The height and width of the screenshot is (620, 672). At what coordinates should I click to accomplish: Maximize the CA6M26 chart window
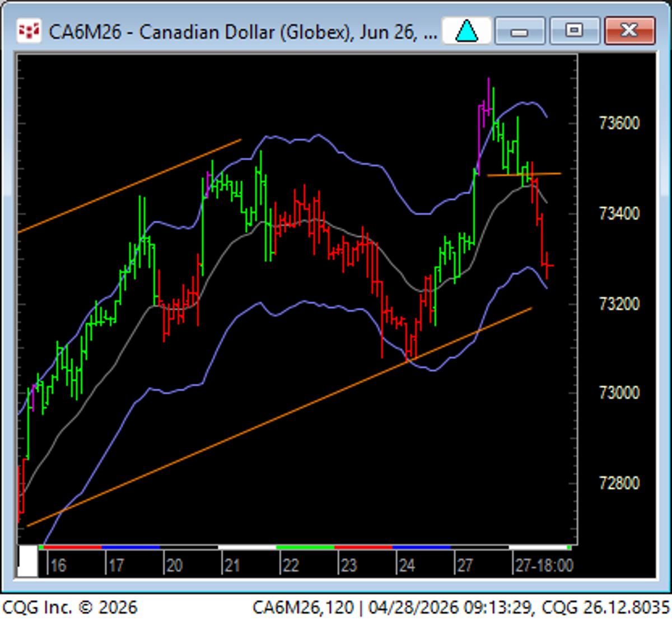pos(573,31)
